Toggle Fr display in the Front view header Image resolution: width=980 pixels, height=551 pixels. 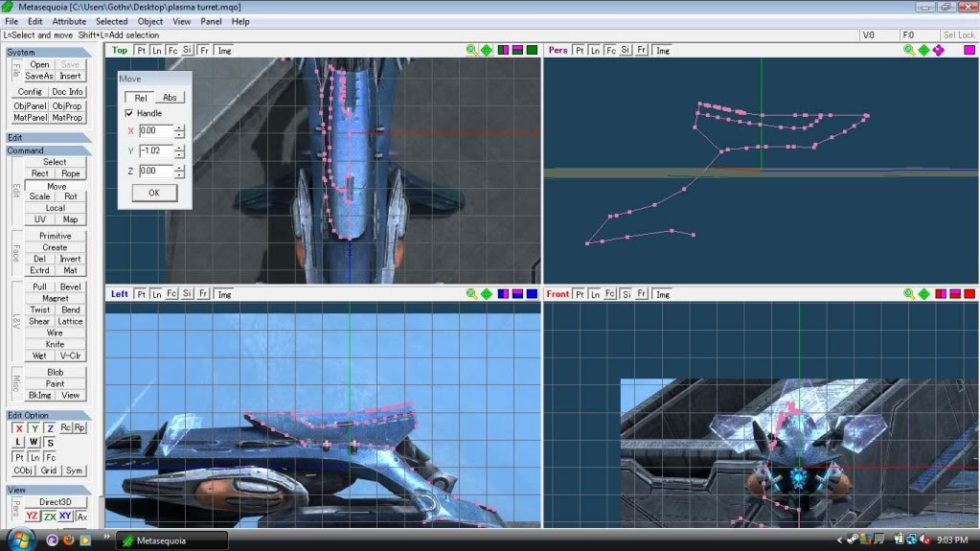click(x=641, y=294)
